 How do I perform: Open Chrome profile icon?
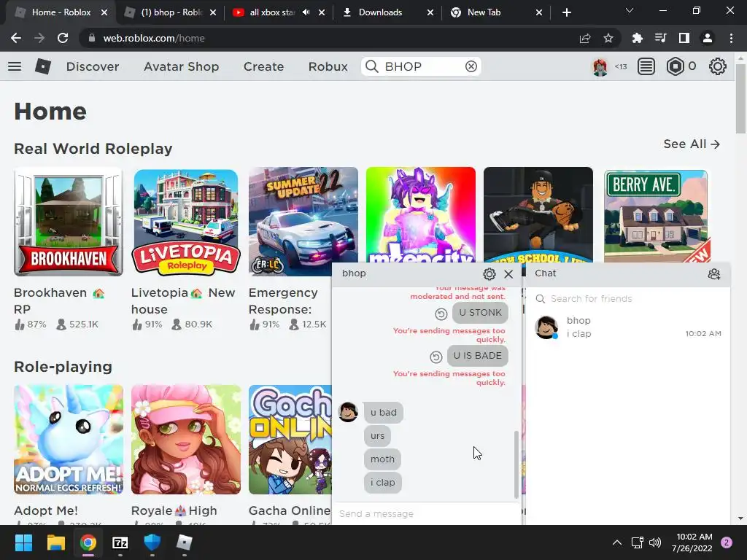click(x=708, y=38)
